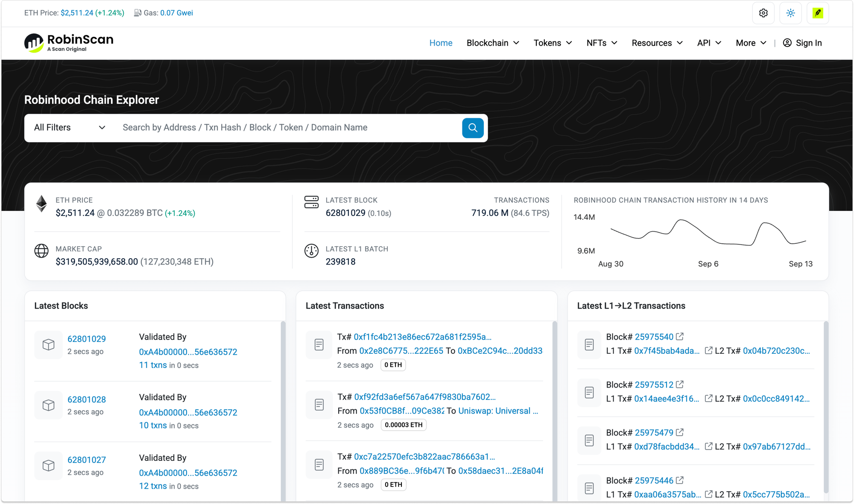
Task: Click the RobinScan logo
Action: (69, 43)
